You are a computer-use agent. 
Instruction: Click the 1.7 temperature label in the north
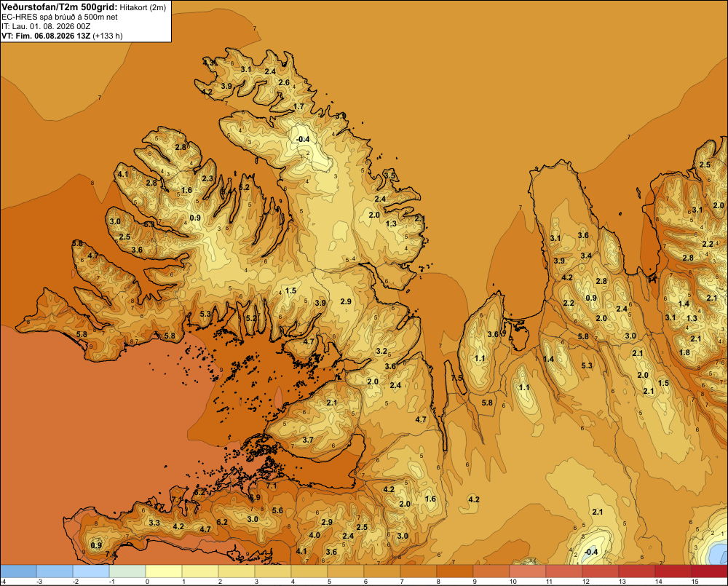pos(298,106)
